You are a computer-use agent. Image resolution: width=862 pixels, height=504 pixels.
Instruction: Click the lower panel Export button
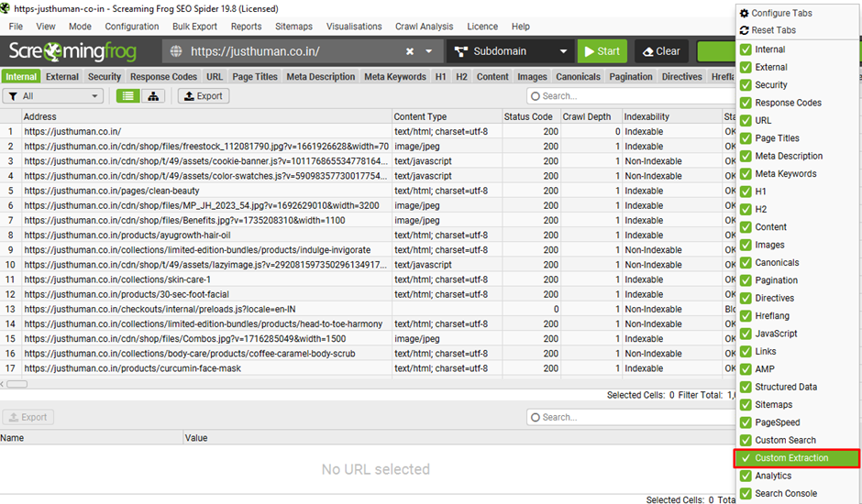point(28,417)
